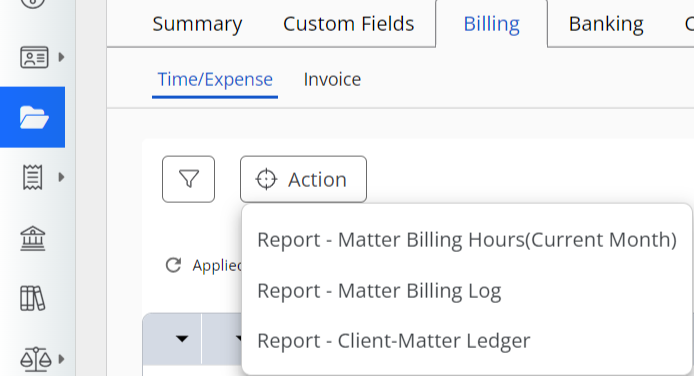Expand the contacts sidebar submenu arrow
This screenshot has width=694, height=376.
62,57
